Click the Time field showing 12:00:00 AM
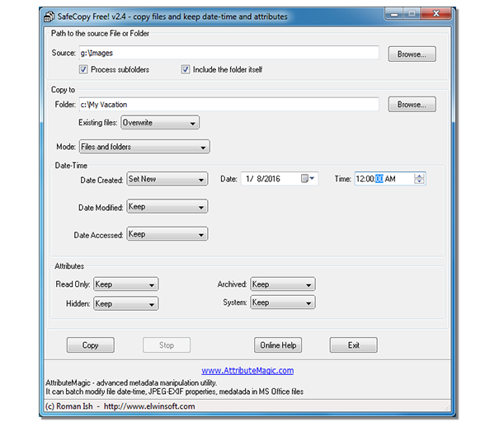The image size is (504, 422). point(390,179)
